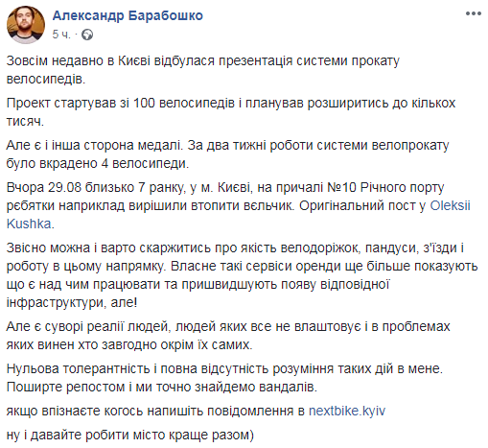Click the closing line 'ну і давайте робити'
This screenshot has width=488, height=448.
pyautogui.click(x=130, y=436)
